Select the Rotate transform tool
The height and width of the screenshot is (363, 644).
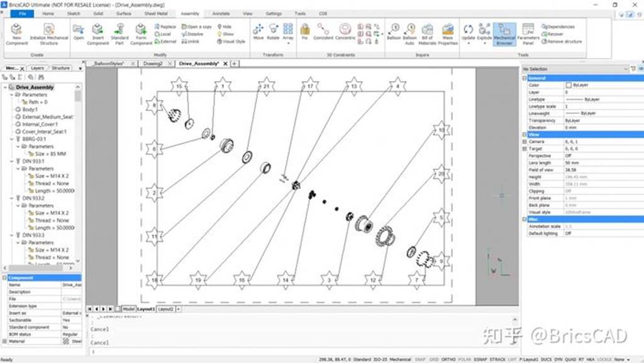(x=273, y=32)
